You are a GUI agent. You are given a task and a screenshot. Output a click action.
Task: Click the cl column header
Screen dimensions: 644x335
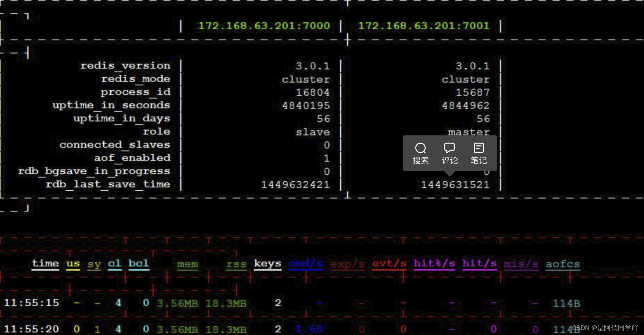115,264
